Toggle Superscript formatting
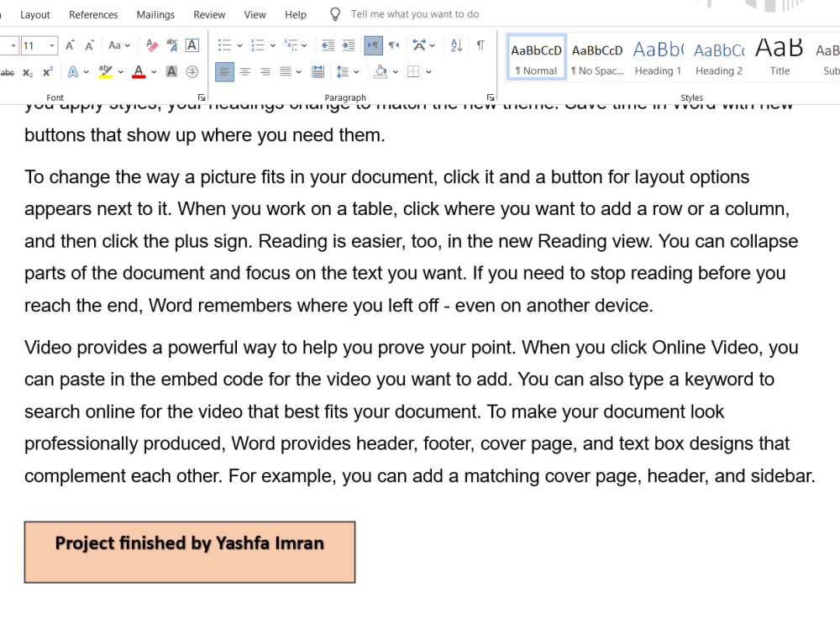Viewport: 840px width, 629px height. pos(48,72)
